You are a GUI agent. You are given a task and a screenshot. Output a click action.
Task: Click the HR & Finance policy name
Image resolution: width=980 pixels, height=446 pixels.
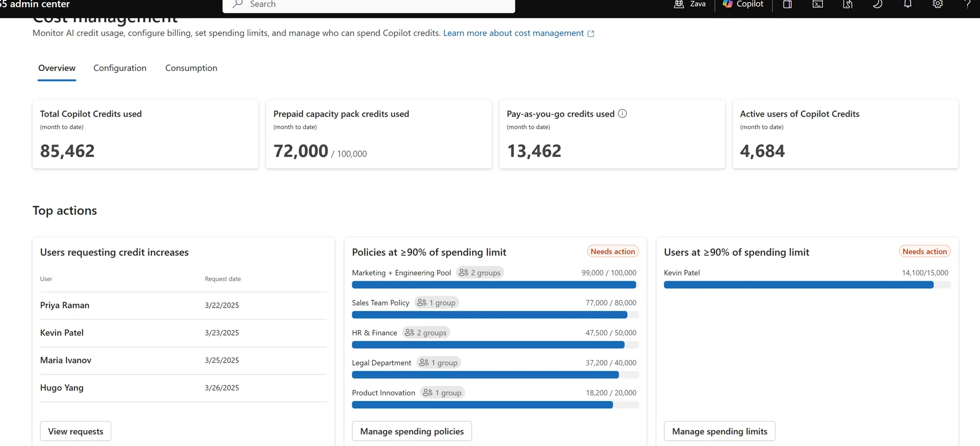375,333
